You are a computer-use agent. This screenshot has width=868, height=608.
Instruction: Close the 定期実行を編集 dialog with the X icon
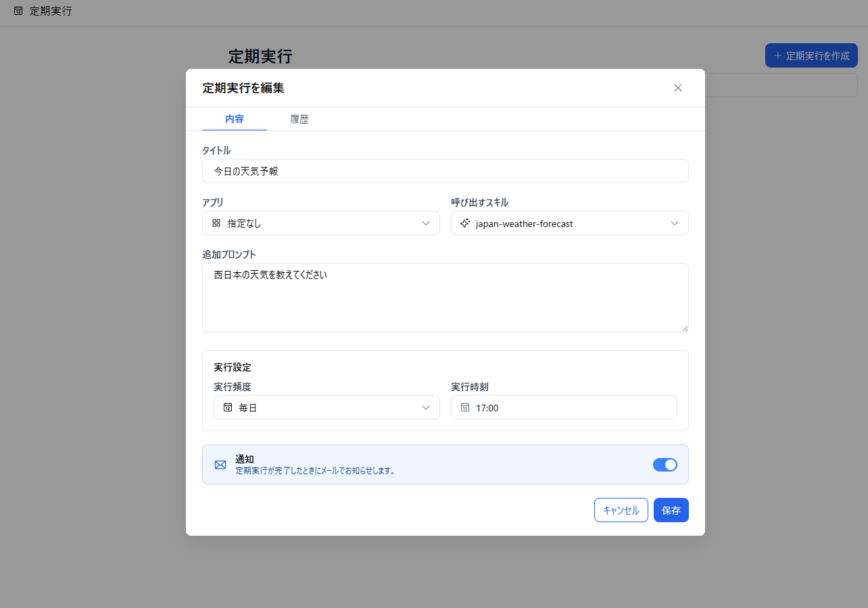pos(678,88)
